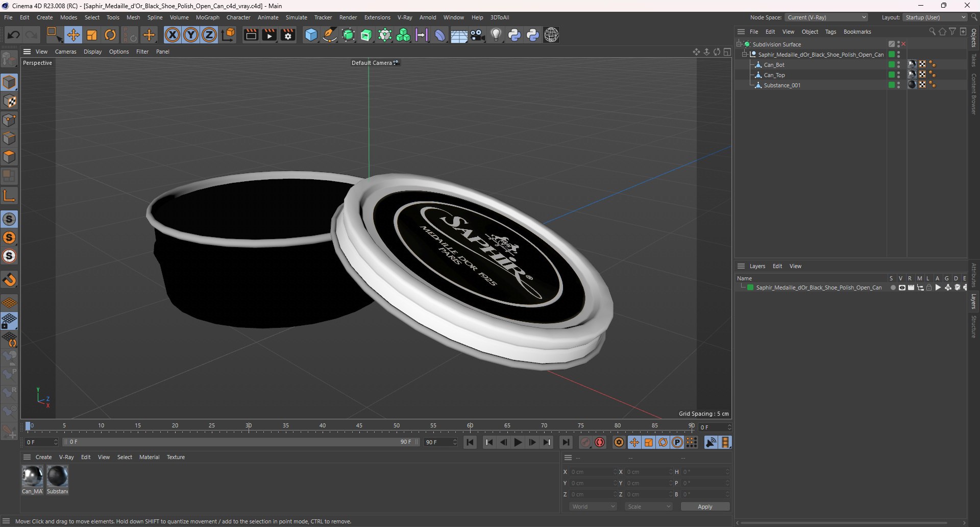Toggle Position keyframe recording icon

(634, 442)
